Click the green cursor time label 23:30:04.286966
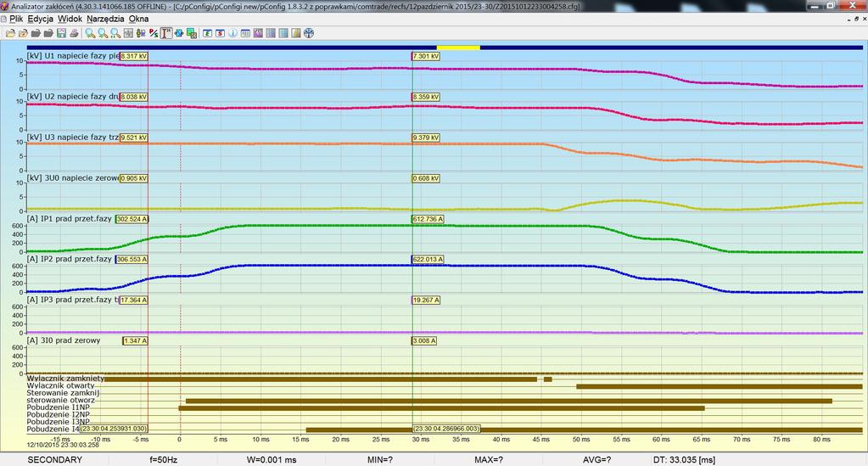Viewport: 868px width, 466px height. click(447, 429)
